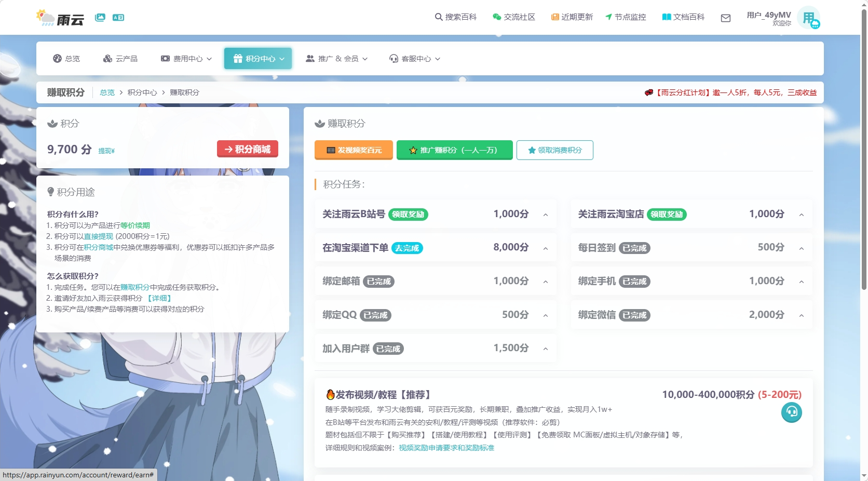Expand 积分中心 dropdown menu
Image resolution: width=868 pixels, height=481 pixels.
(258, 59)
